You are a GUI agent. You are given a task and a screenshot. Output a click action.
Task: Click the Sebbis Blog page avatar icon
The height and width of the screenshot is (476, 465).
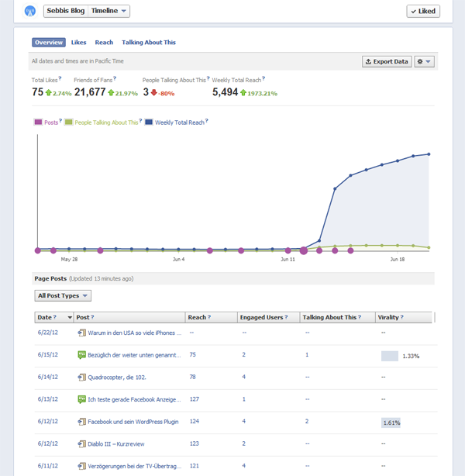pos(30,11)
